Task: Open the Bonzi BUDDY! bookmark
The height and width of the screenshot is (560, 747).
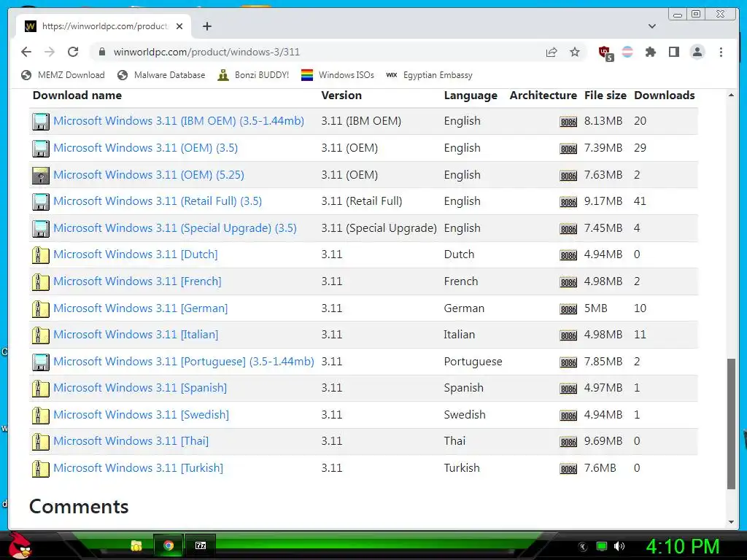Action: [x=253, y=75]
